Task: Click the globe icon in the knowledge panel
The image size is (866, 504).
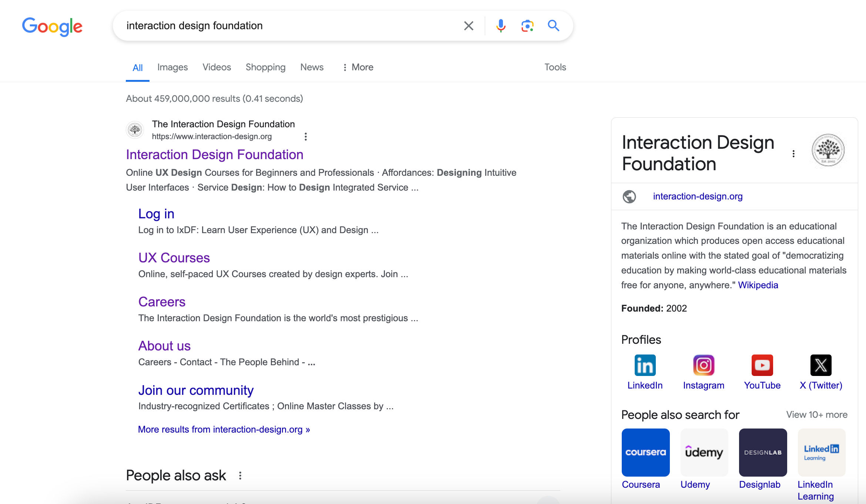Action: point(630,196)
